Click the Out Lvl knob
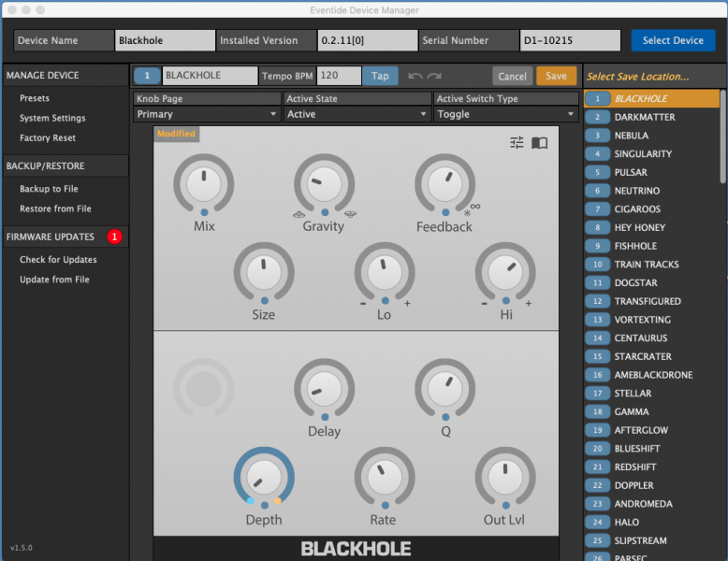 [505, 477]
